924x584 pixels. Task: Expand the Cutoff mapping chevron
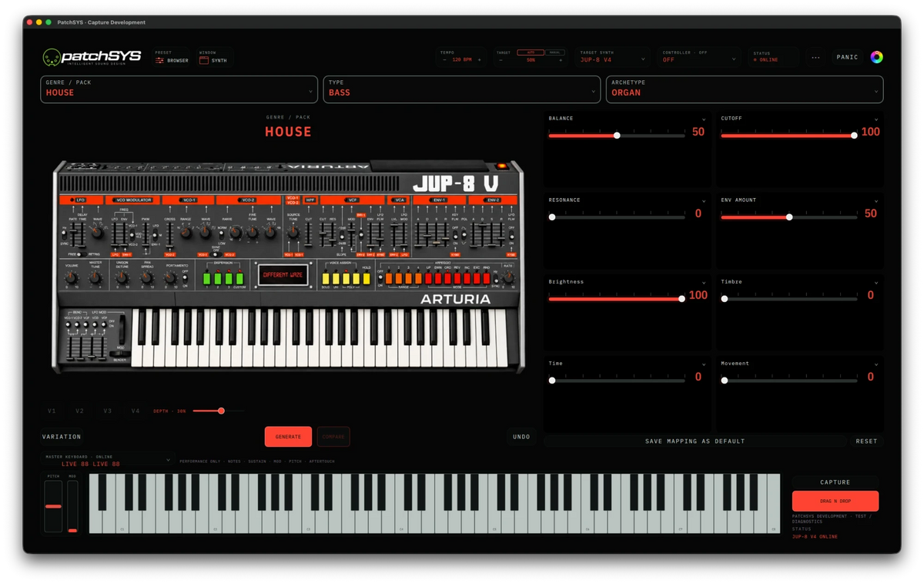click(876, 119)
